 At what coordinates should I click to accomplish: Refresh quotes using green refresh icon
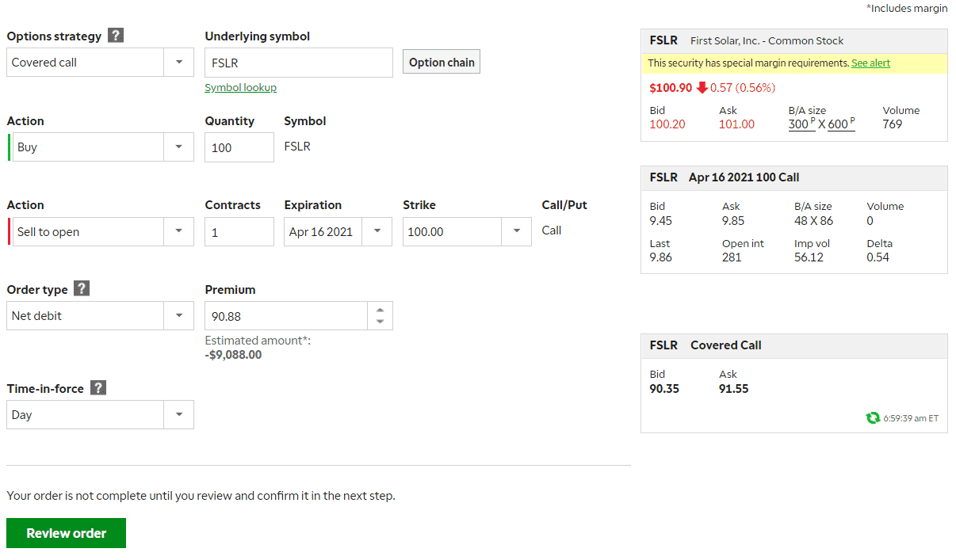[873, 418]
